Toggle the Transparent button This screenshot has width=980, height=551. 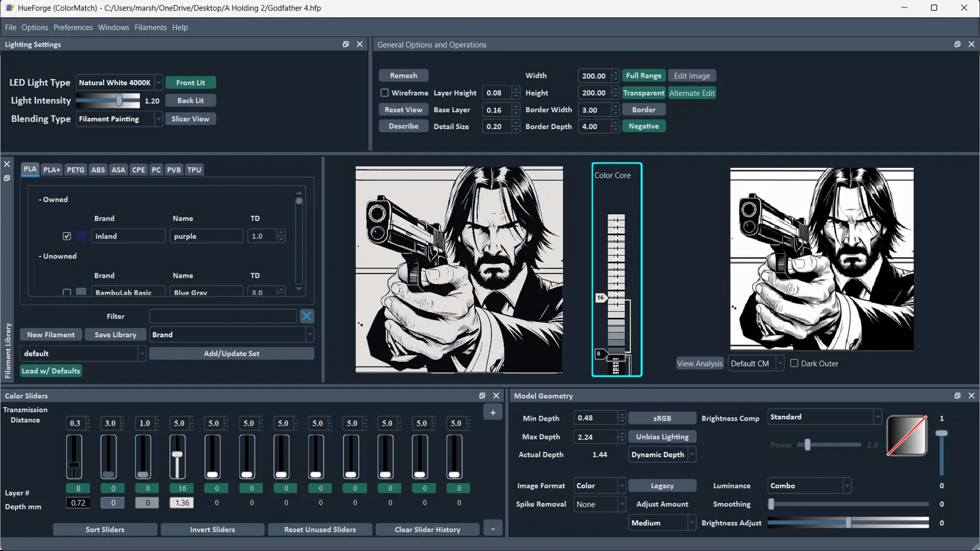coord(644,93)
